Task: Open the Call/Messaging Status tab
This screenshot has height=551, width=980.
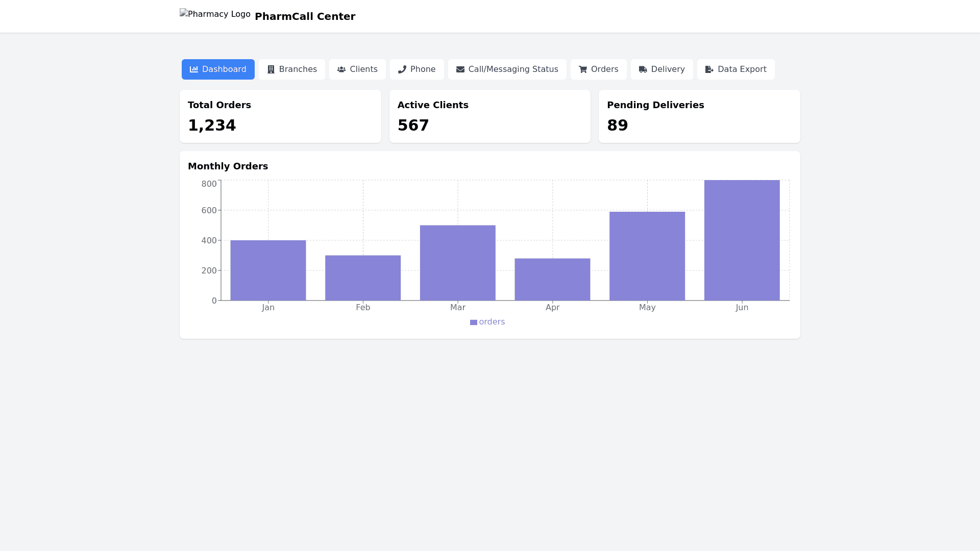Action: click(507, 69)
